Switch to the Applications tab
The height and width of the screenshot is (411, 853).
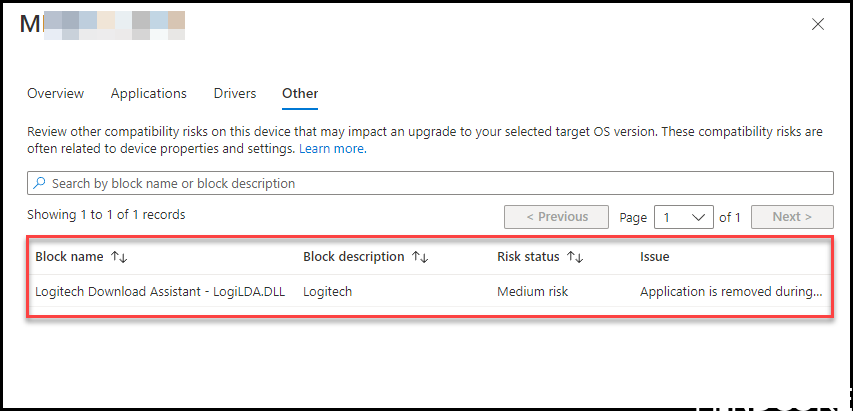coord(149,94)
